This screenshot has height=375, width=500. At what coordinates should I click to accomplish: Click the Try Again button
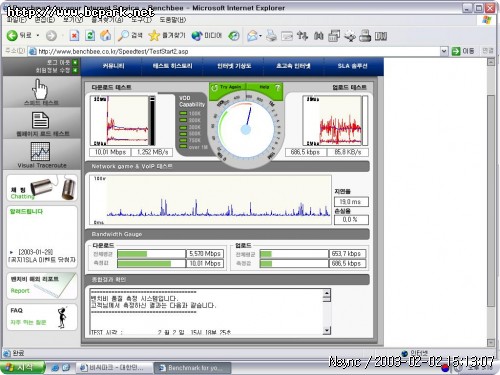point(227,87)
